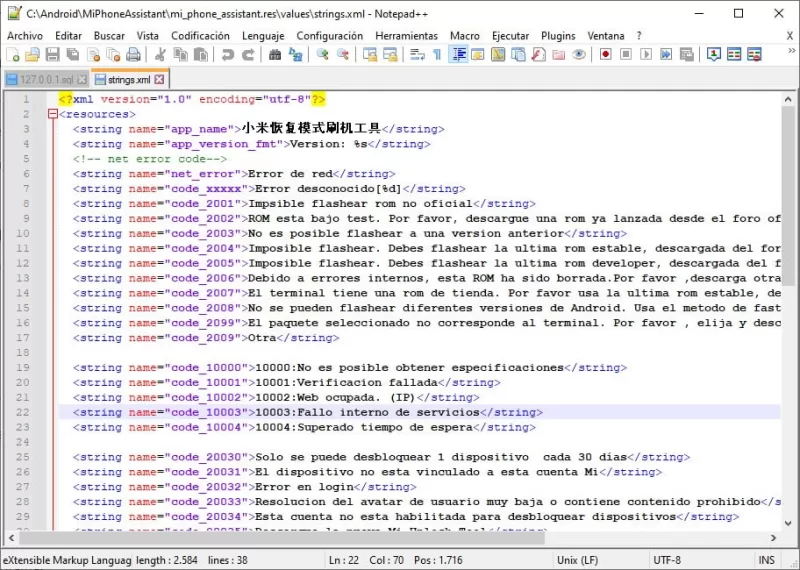This screenshot has width=800, height=570.
Task: Print the document via printer icon
Action: point(133,54)
